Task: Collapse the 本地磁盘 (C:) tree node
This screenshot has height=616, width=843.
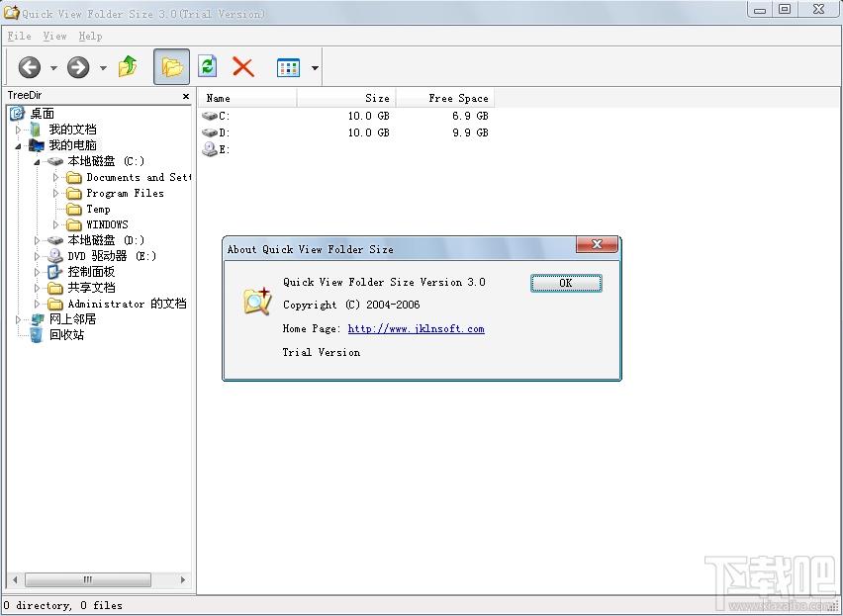Action: tap(38, 161)
